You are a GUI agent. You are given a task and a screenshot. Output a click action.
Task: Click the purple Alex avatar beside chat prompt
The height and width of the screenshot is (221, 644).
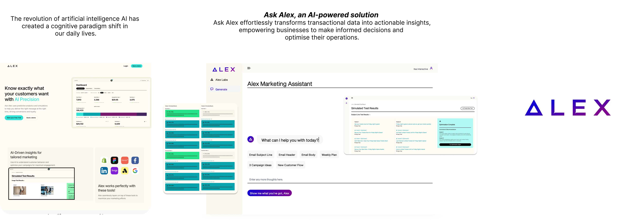click(251, 139)
